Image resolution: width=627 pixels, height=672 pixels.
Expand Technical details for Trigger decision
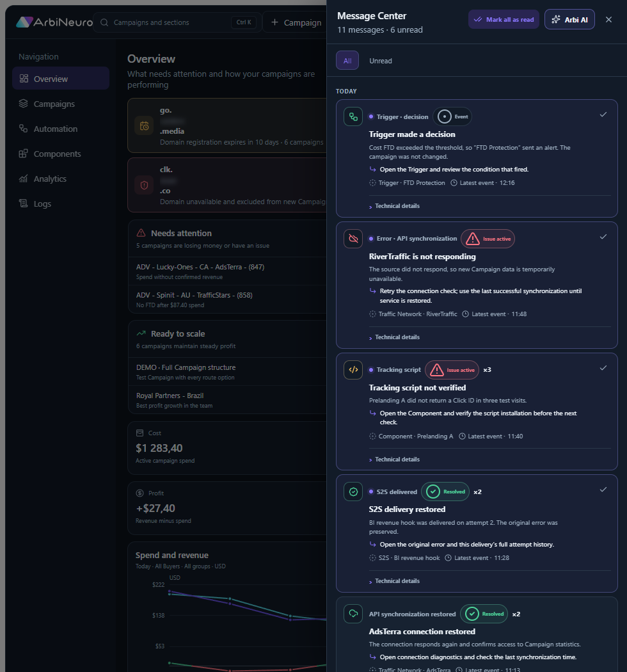pos(394,206)
